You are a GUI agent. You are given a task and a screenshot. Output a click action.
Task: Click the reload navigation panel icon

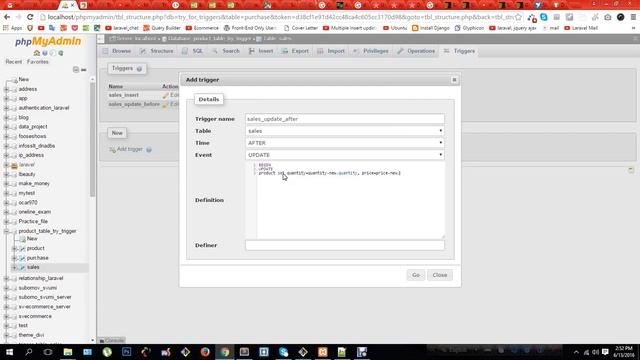(61, 53)
